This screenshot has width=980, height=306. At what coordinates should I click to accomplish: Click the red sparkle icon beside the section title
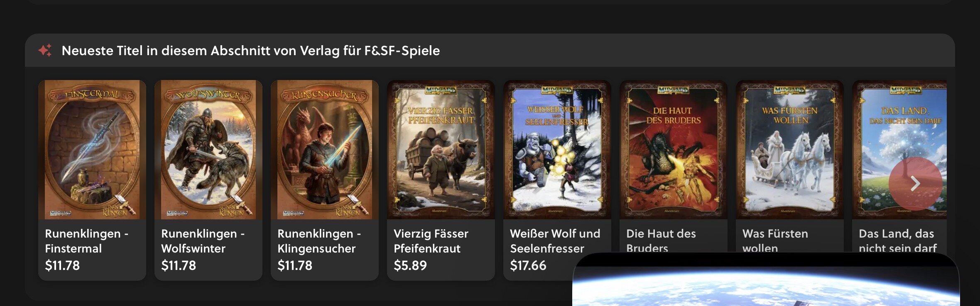tap(45, 50)
